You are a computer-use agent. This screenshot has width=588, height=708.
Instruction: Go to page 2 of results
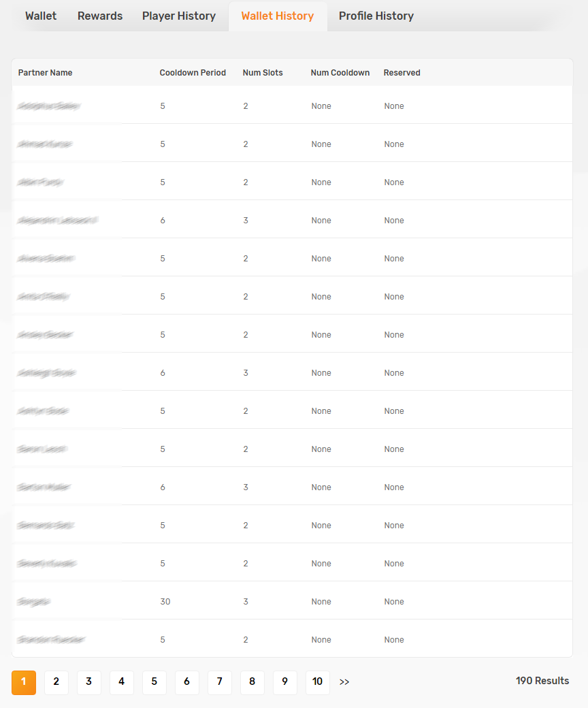(56, 682)
